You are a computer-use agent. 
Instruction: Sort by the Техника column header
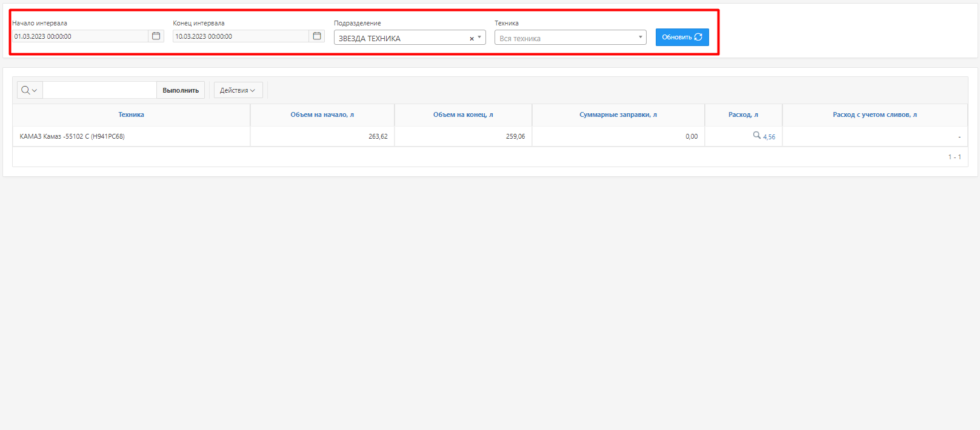pos(131,114)
